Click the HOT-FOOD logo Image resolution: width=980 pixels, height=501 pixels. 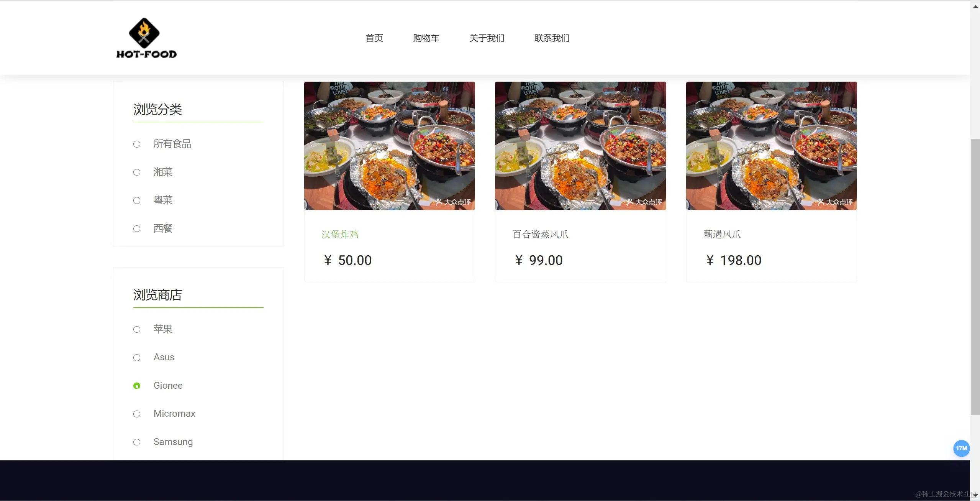click(x=146, y=38)
